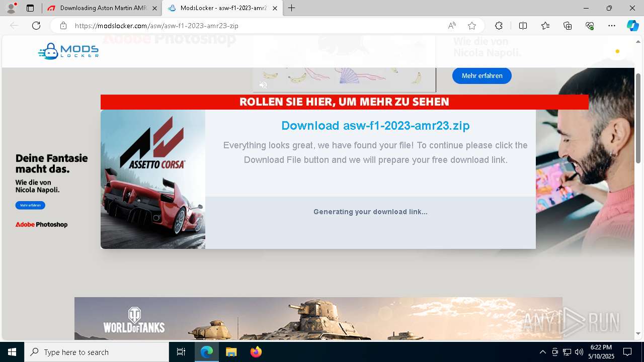
Task: Click the network status tray icon
Action: click(x=567, y=352)
